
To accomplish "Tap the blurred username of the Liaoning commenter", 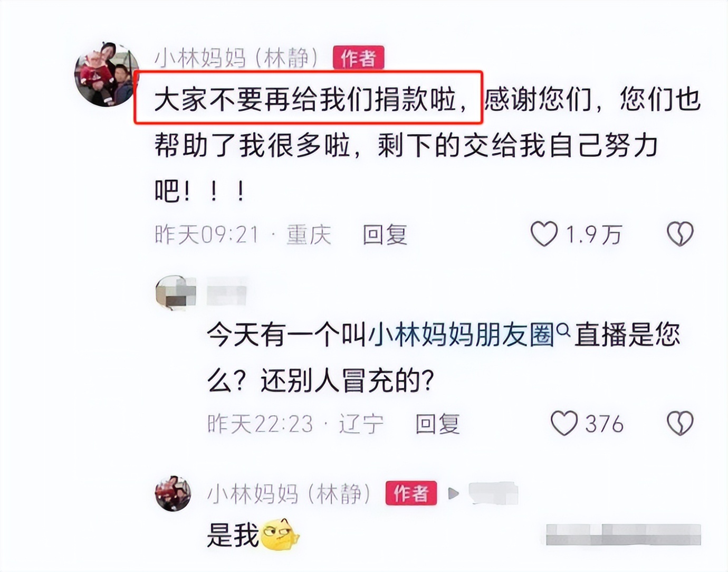I will pos(227,291).
